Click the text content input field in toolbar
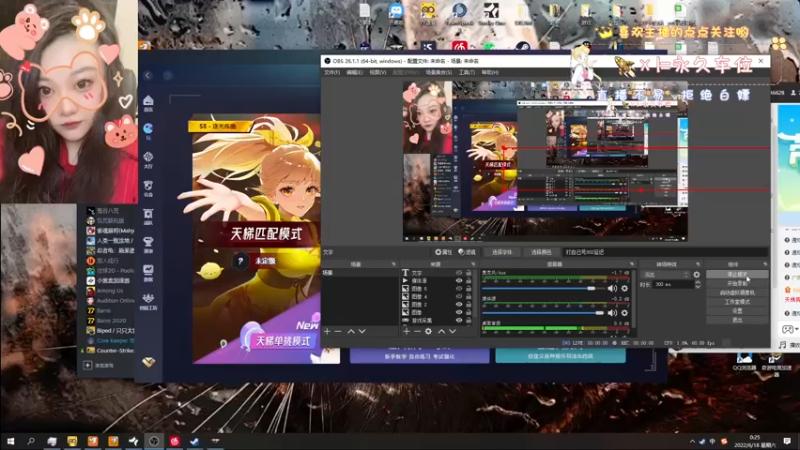The width and height of the screenshot is (800, 450). coord(665,252)
